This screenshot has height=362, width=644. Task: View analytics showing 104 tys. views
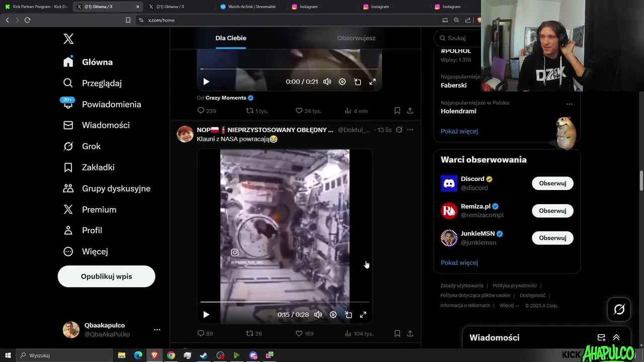359,333
